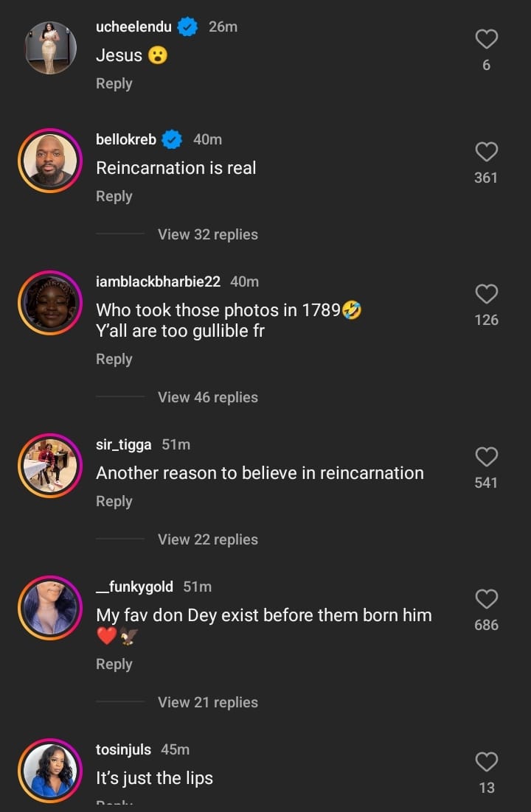Image resolution: width=531 pixels, height=812 pixels.
Task: Reply to sir_tigga's reincarnation comment
Action: pos(114,501)
